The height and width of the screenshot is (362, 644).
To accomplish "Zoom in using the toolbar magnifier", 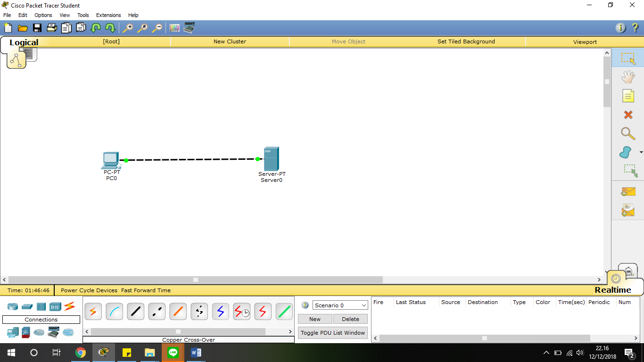I will 128,28.
